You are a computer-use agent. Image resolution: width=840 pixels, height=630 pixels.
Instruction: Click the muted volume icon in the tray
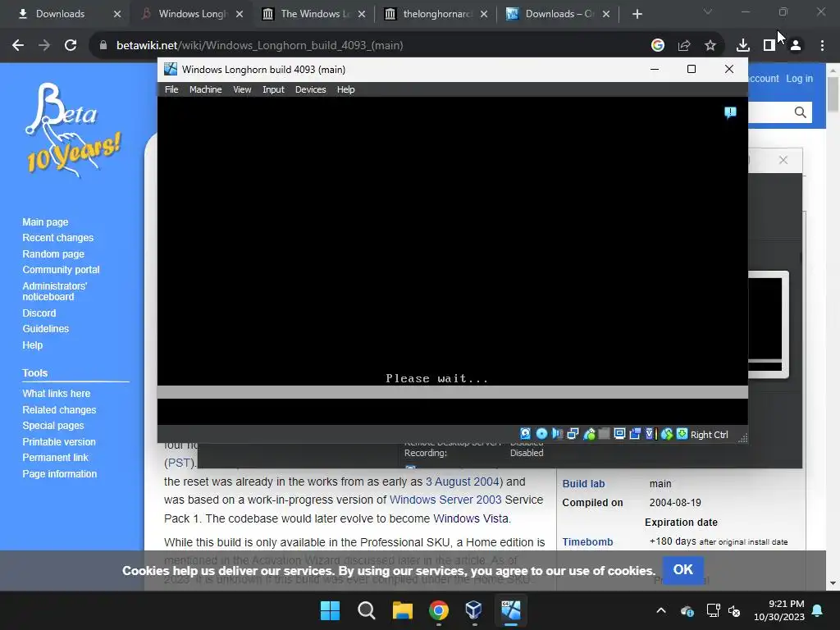pos(734,610)
